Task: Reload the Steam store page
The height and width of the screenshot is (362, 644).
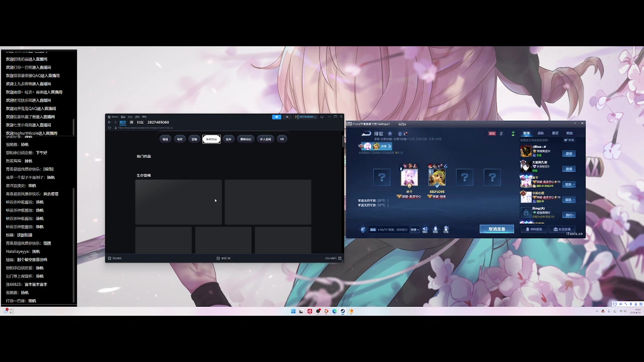Action: tap(109, 128)
